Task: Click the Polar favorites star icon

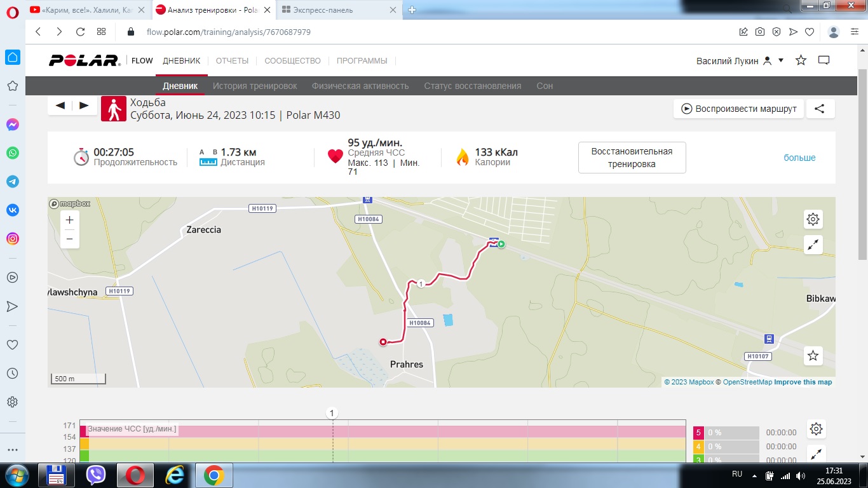Action: [x=801, y=60]
